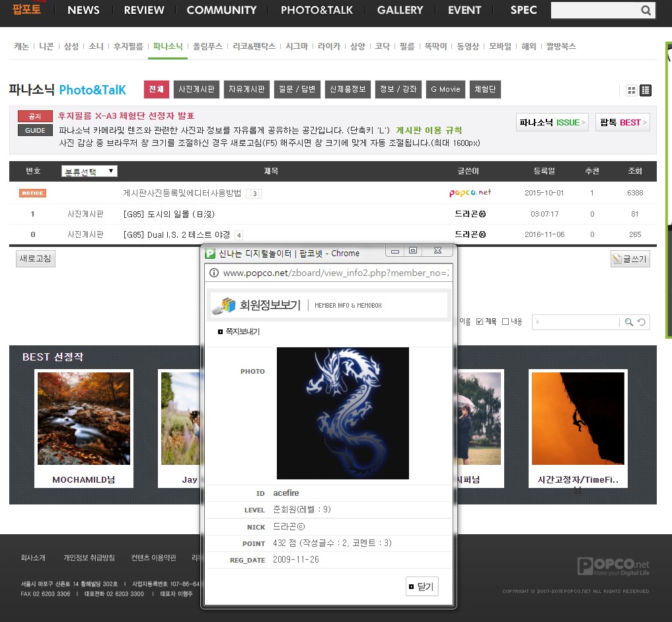Screen dimensions: 672x622
Task: Click the 팝포토 site logo
Action: (26, 9)
